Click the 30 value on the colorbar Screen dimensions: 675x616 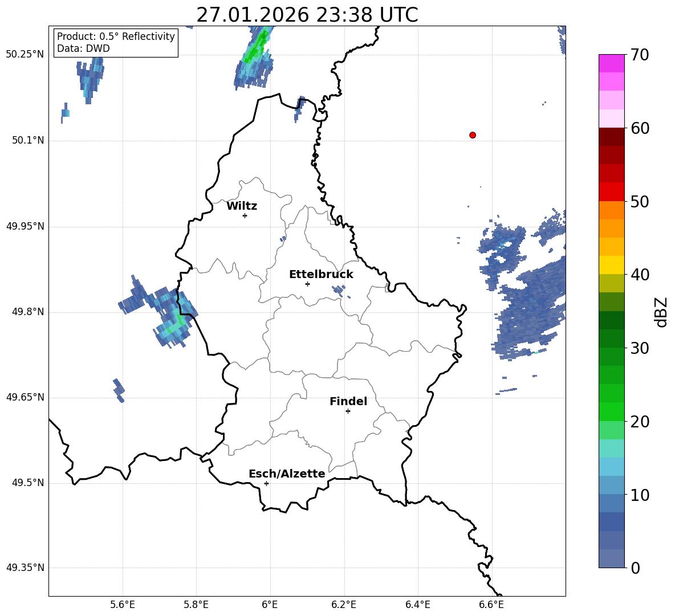pyautogui.click(x=640, y=348)
